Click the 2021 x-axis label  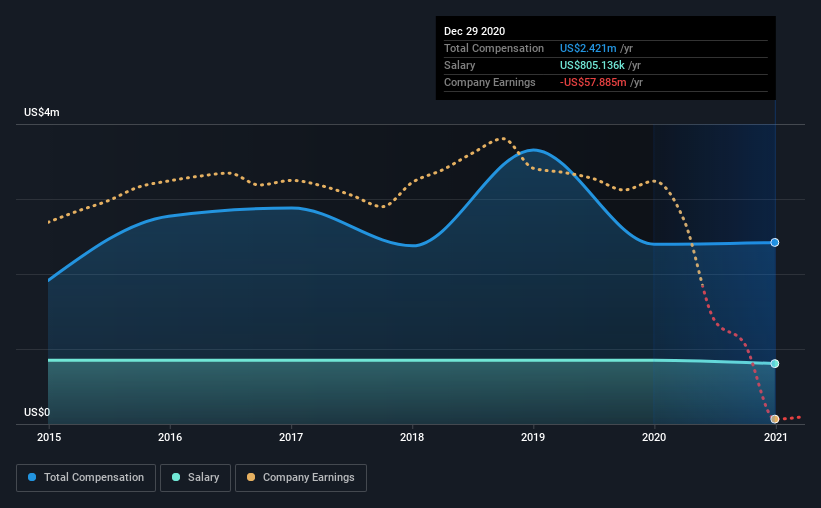click(x=775, y=437)
